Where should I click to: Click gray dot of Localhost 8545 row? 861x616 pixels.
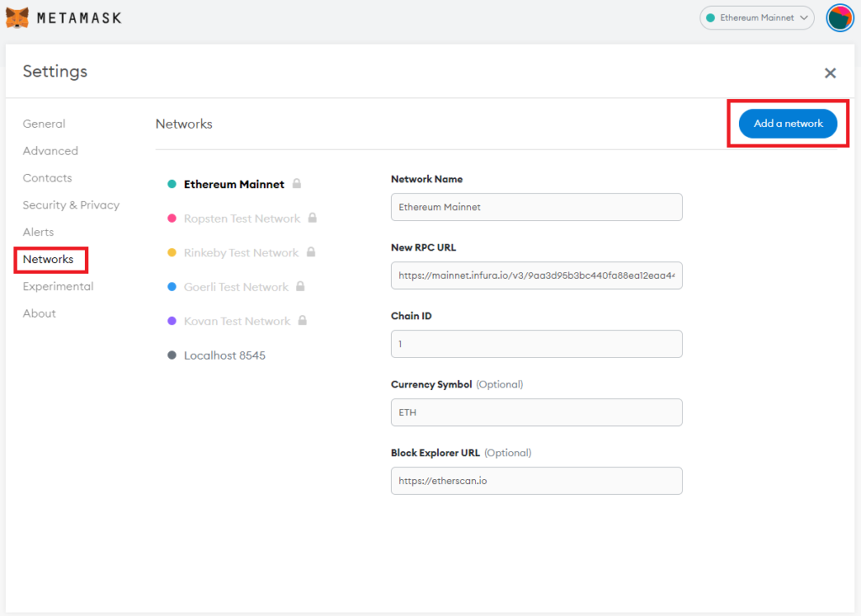pos(172,355)
